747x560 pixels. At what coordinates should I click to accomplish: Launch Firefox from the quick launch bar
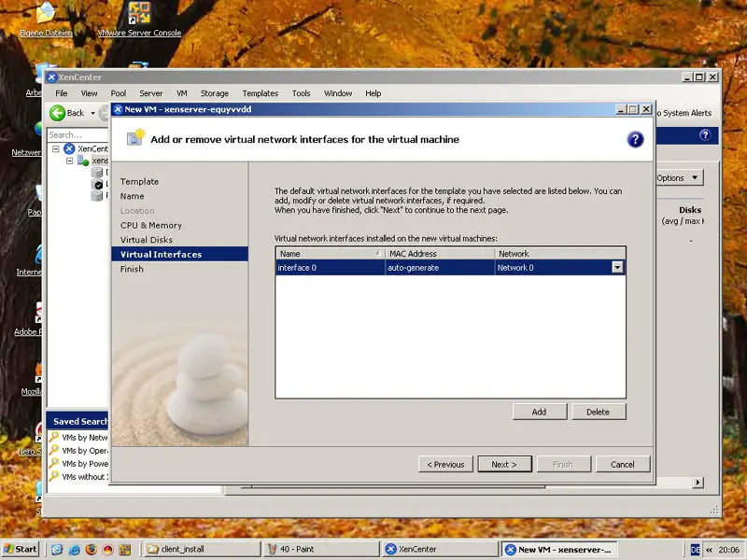(x=91, y=549)
